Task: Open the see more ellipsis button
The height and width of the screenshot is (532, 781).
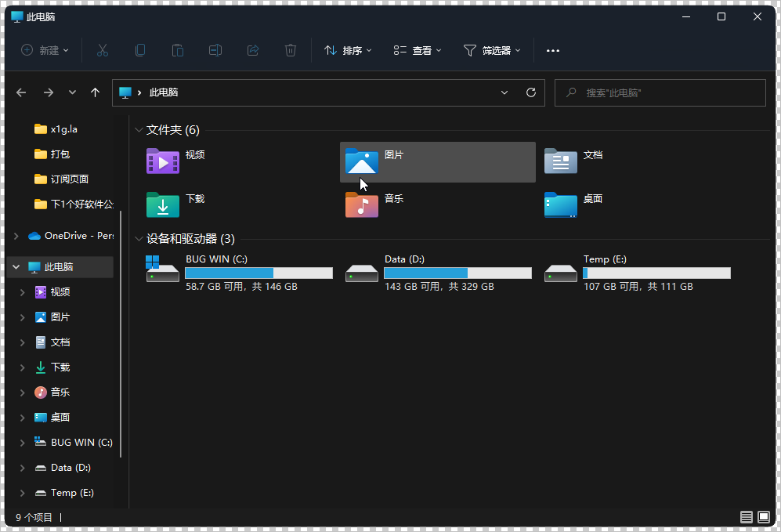Action: 553,50
